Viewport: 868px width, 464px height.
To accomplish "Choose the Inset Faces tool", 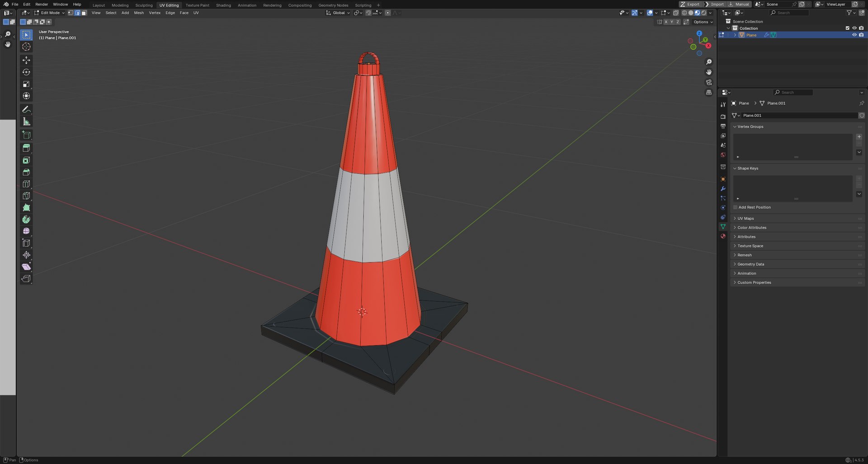I will [26, 160].
